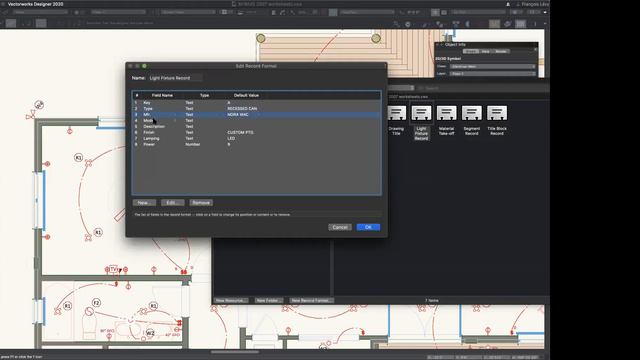640x360 pixels.
Task: Open Vectorworks Designer 2020 app menu
Action: 36,4
